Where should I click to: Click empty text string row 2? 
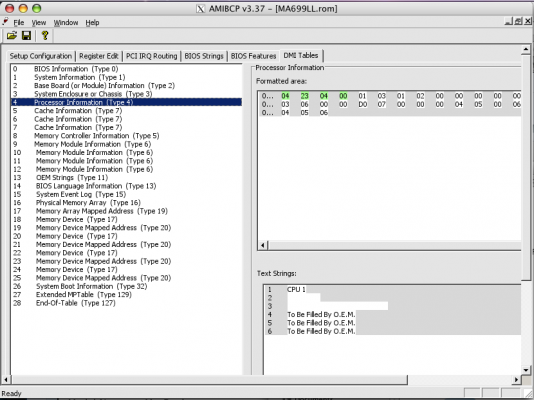303,298
